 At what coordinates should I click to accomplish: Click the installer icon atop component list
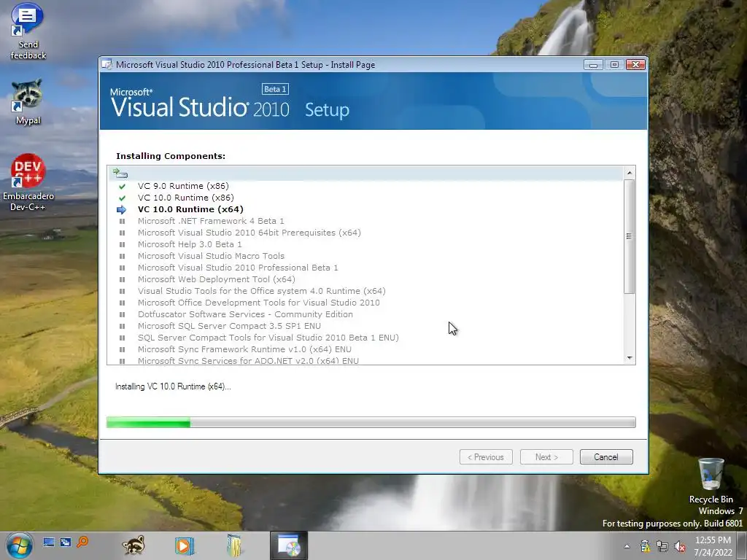pyautogui.click(x=120, y=174)
